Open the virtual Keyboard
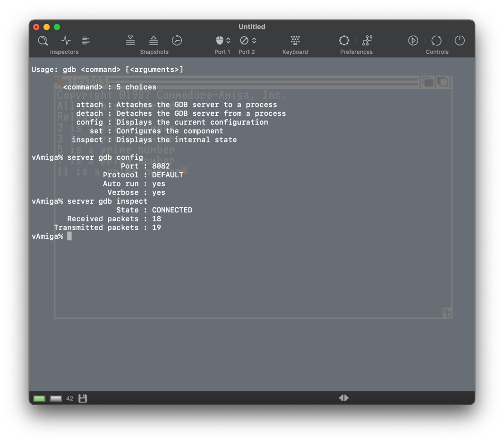The image size is (504, 443). pyautogui.click(x=295, y=40)
